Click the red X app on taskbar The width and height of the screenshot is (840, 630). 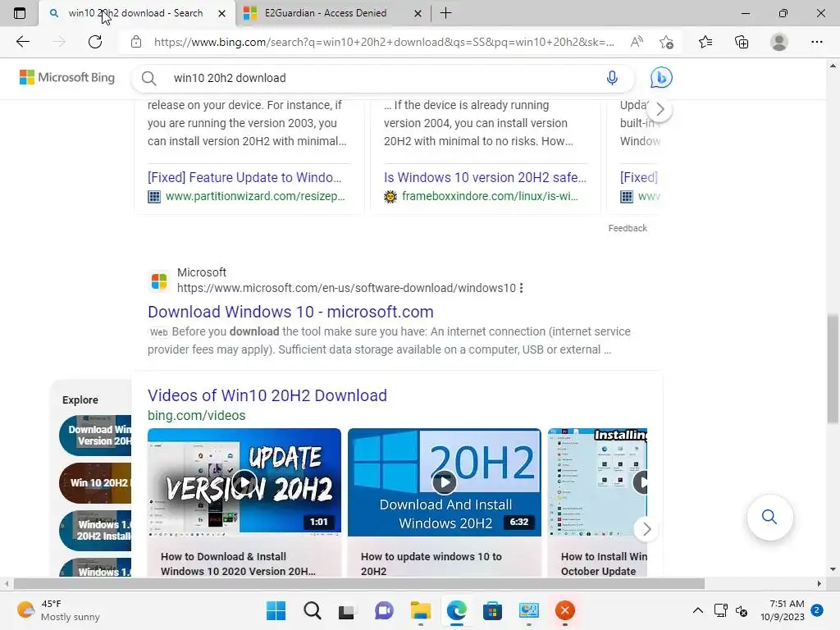tap(564, 610)
